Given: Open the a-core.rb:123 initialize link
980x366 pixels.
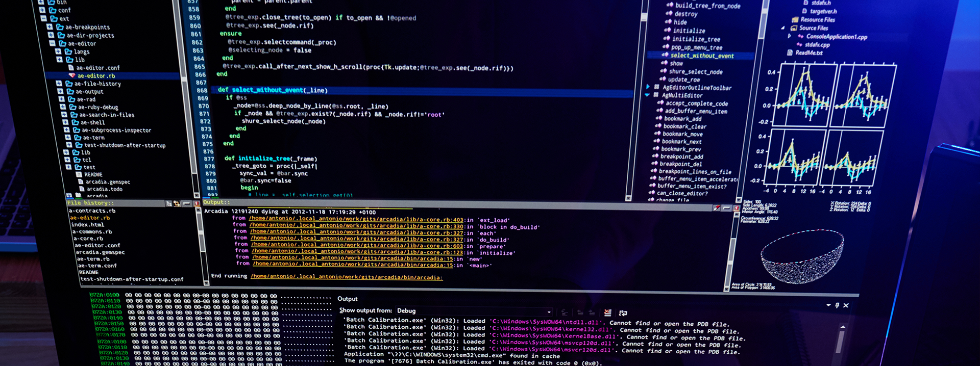Looking at the screenshot, I should (357, 252).
